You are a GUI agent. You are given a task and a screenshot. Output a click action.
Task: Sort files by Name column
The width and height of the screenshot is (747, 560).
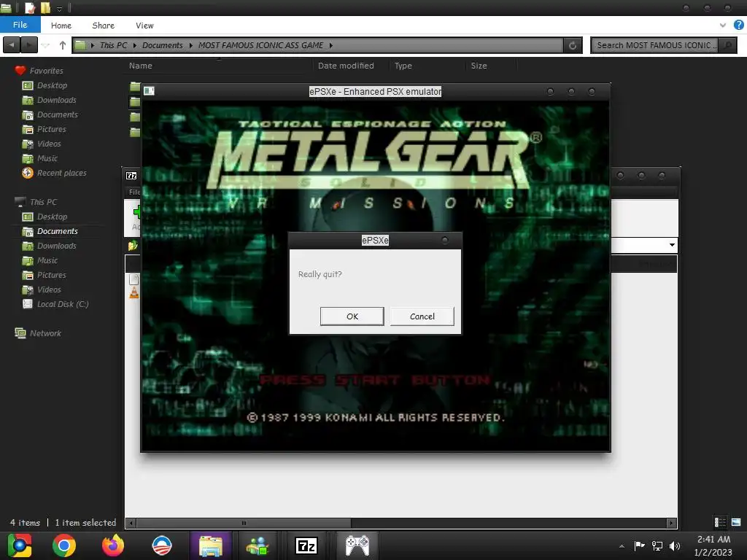point(141,66)
